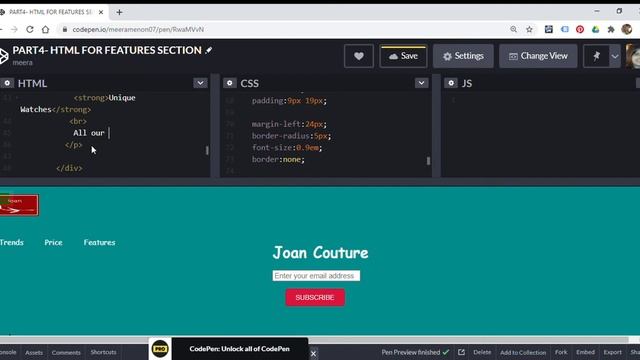Viewport: 640px width, 360px height.
Task: Close the CodePen PRO promo banner
Action: 313,353
